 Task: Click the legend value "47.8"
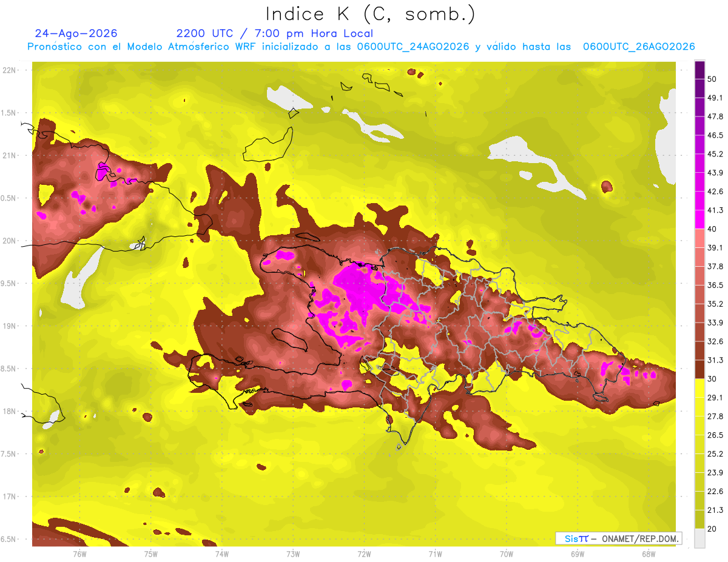click(x=716, y=116)
